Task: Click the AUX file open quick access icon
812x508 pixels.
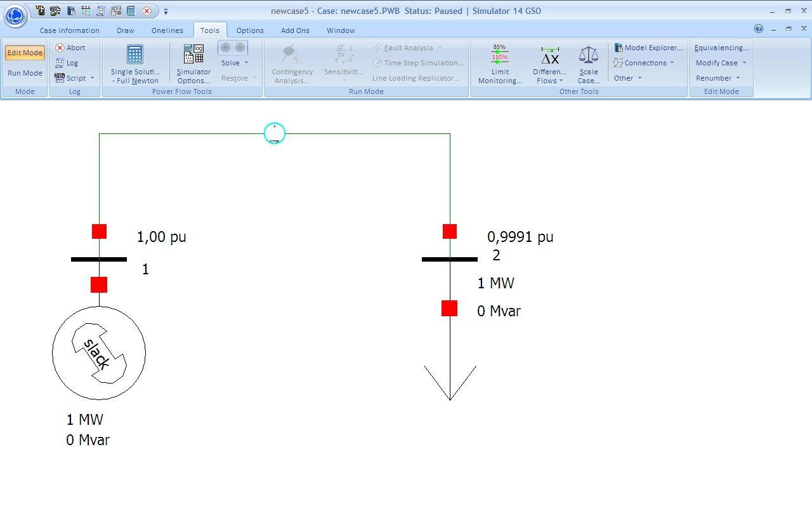Action: [x=55, y=11]
